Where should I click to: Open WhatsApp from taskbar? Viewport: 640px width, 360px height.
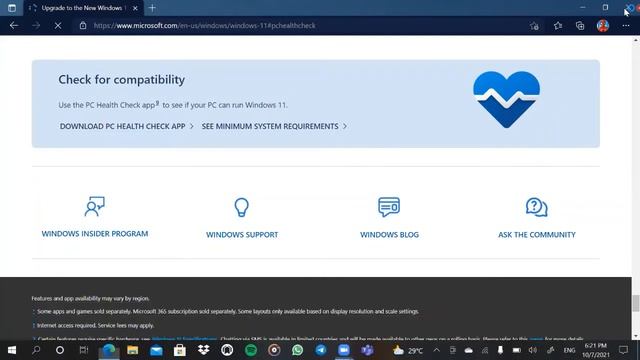298,350
